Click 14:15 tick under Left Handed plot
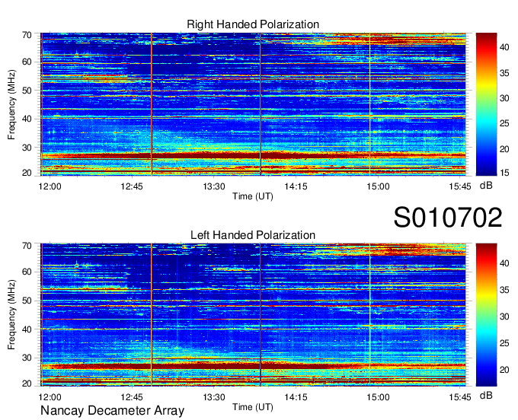The image size is (518, 420). (296, 397)
